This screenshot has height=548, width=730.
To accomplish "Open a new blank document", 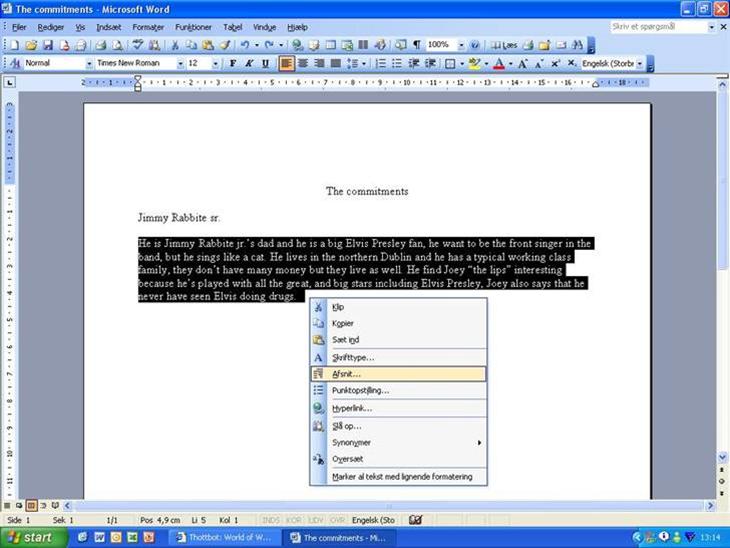I will point(15,45).
